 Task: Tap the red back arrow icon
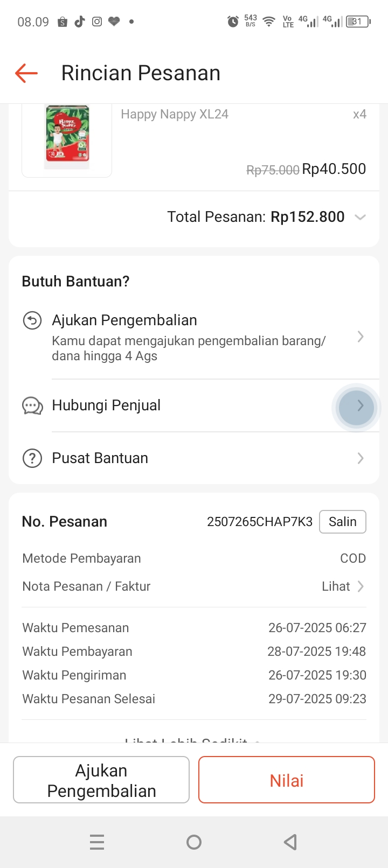click(x=26, y=73)
